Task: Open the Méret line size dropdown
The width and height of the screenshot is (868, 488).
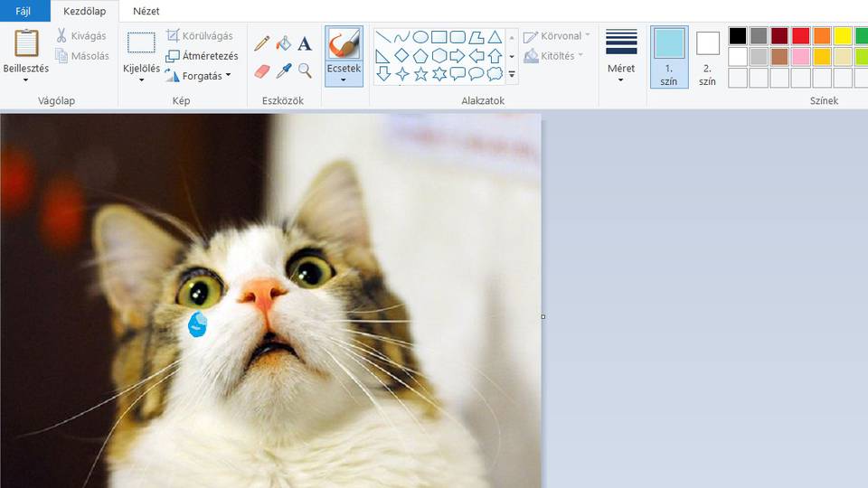Action: [x=621, y=80]
